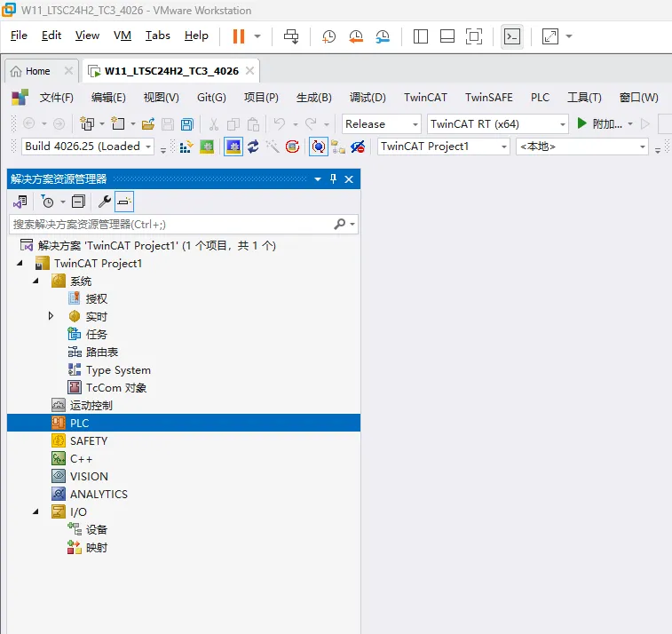Open the TwinCAT RT (x64) platform dropdown
The image size is (672, 634).
563,124
